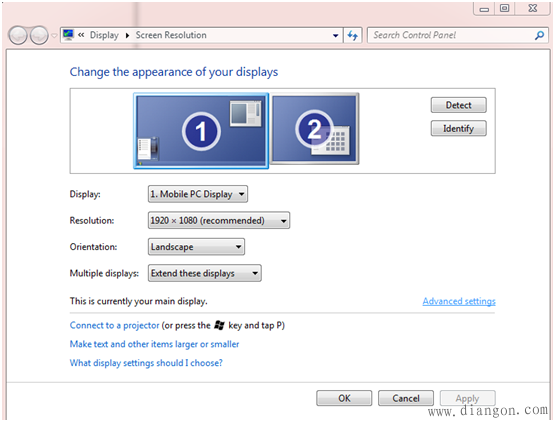Screen dimensions: 553x424
Task: Open Connect to a projector link
Action: click(x=114, y=325)
